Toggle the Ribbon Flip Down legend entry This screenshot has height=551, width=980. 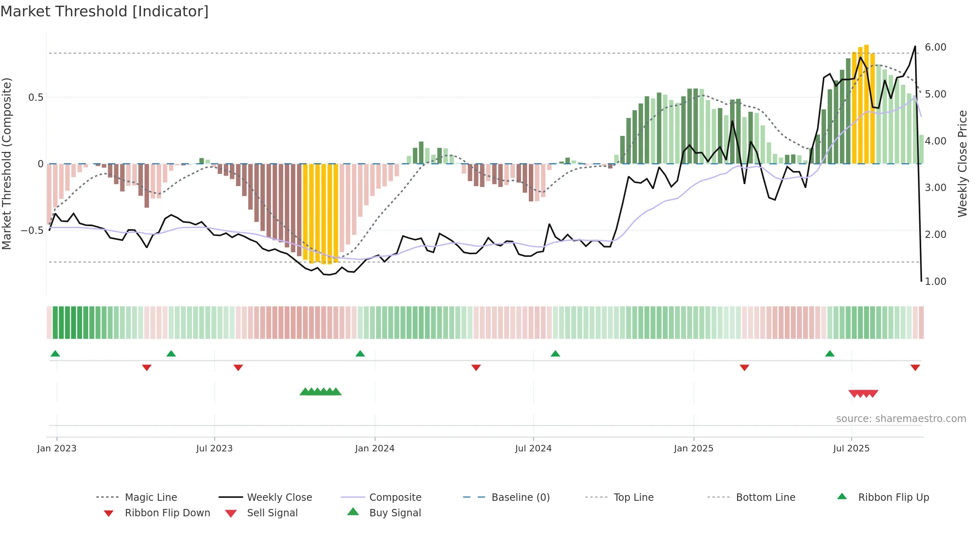[157, 513]
